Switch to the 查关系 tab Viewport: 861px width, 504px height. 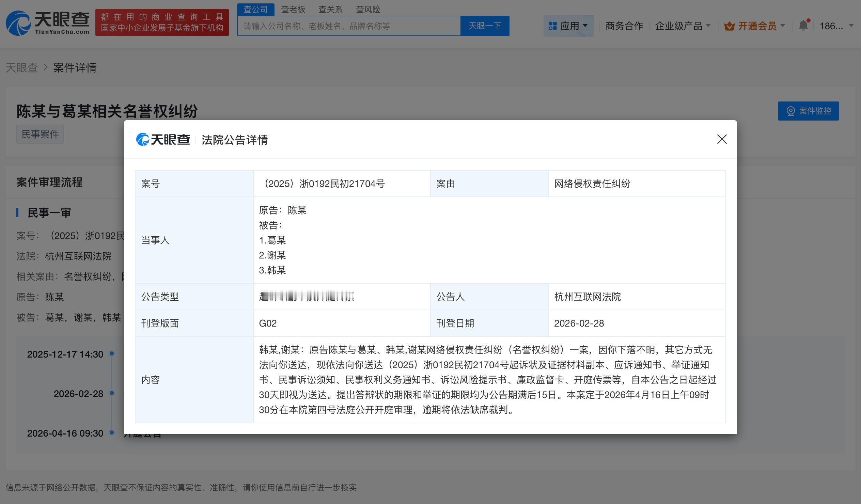[330, 9]
